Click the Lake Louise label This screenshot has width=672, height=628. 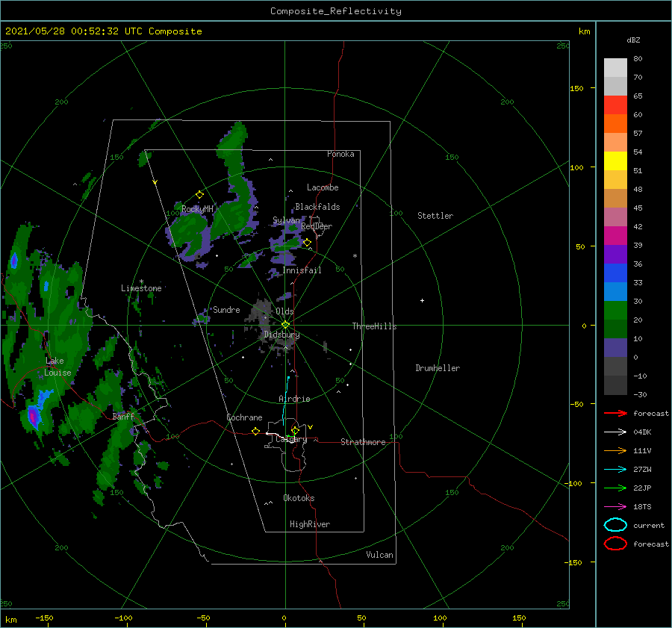(x=57, y=367)
